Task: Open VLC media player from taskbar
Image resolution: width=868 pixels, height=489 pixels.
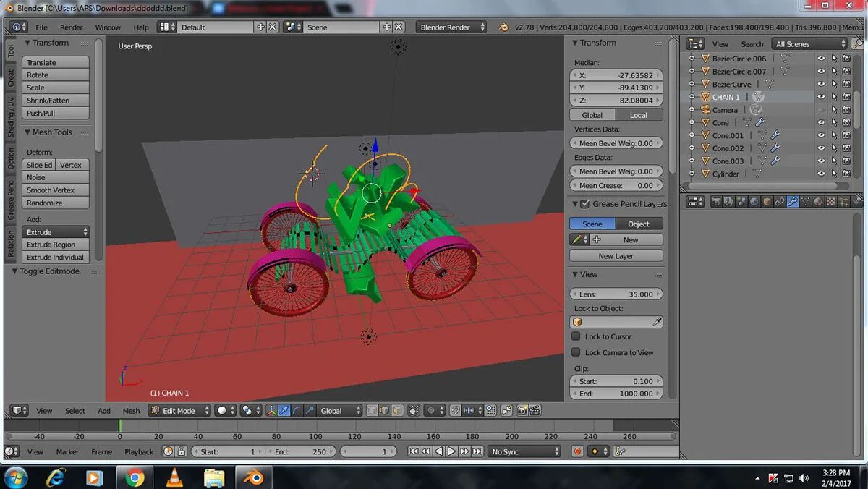Action: point(174,477)
